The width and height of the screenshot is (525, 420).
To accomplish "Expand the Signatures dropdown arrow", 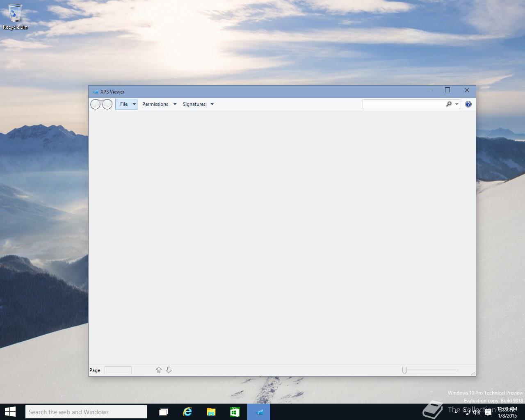I will coord(212,104).
